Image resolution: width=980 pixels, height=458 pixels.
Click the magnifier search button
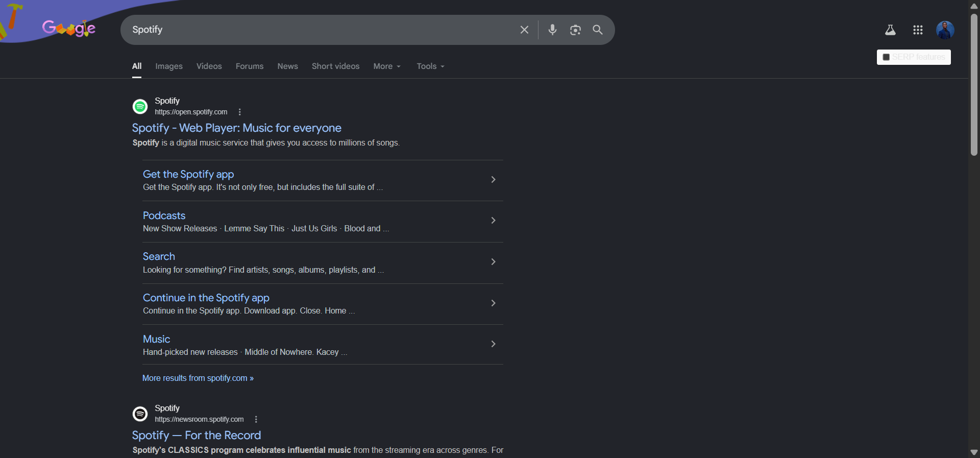coord(598,30)
